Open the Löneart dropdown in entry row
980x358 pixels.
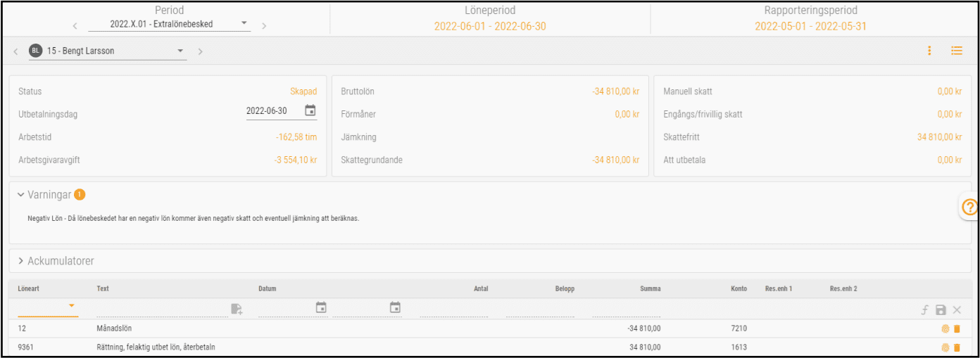click(x=71, y=306)
